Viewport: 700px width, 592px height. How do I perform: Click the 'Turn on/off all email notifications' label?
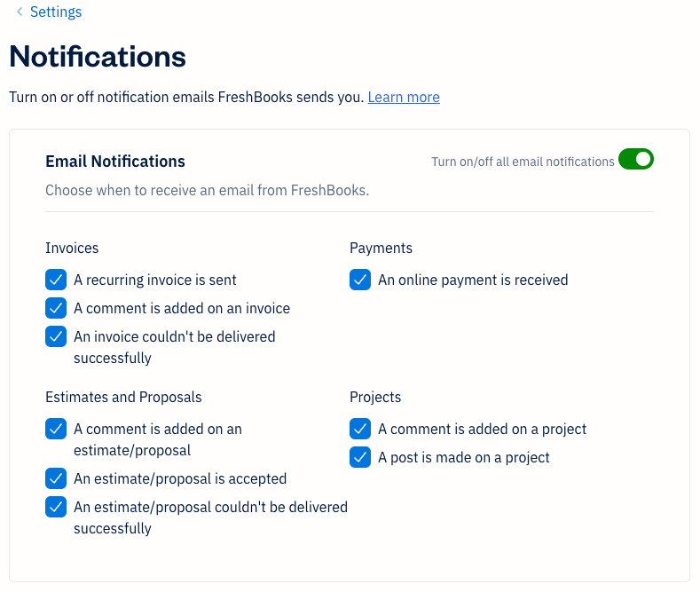pyautogui.click(x=523, y=162)
